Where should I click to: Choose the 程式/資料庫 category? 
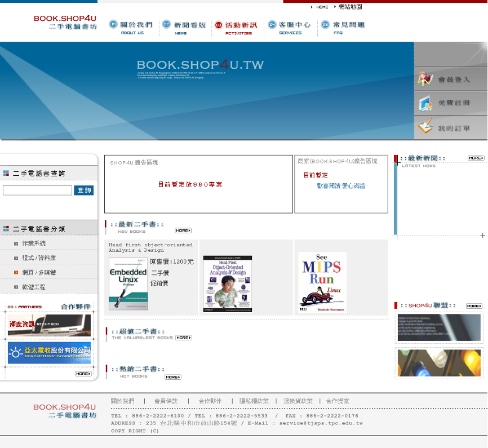click(39, 258)
